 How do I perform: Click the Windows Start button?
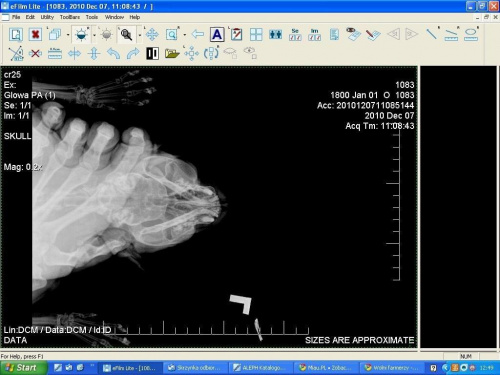[x=22, y=368]
